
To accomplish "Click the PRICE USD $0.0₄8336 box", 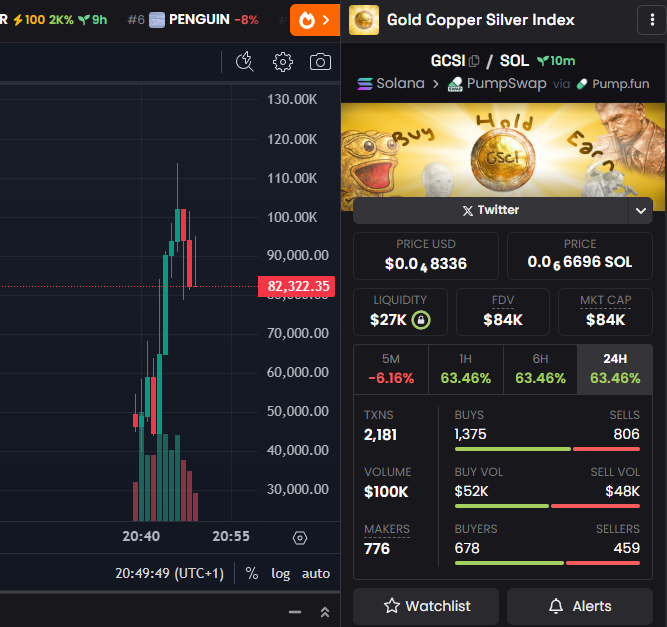I will tap(426, 256).
